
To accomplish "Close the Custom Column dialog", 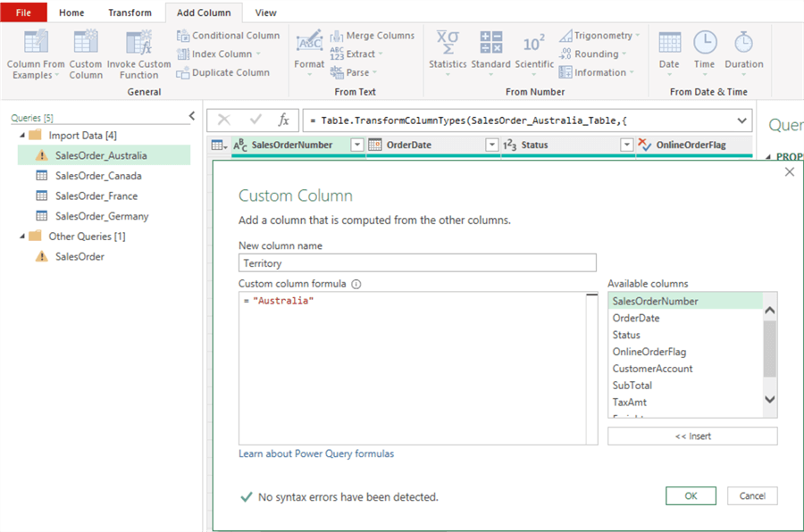I will coord(790,171).
